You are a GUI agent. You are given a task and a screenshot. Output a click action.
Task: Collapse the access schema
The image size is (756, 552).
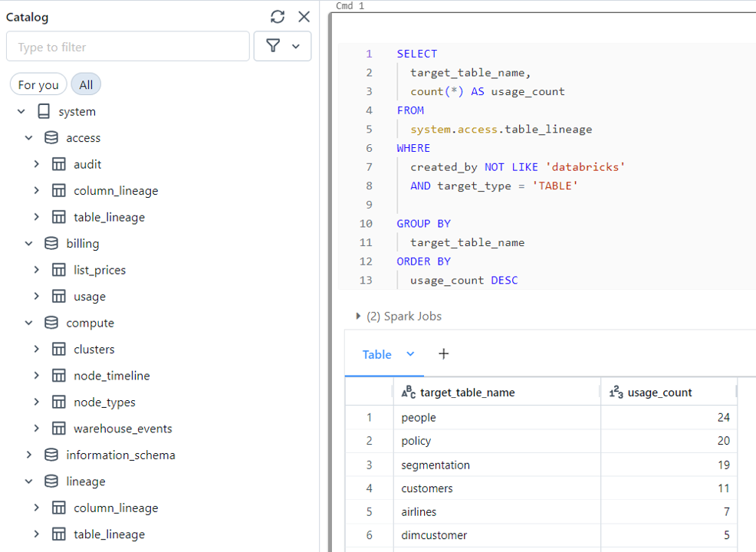coord(29,137)
